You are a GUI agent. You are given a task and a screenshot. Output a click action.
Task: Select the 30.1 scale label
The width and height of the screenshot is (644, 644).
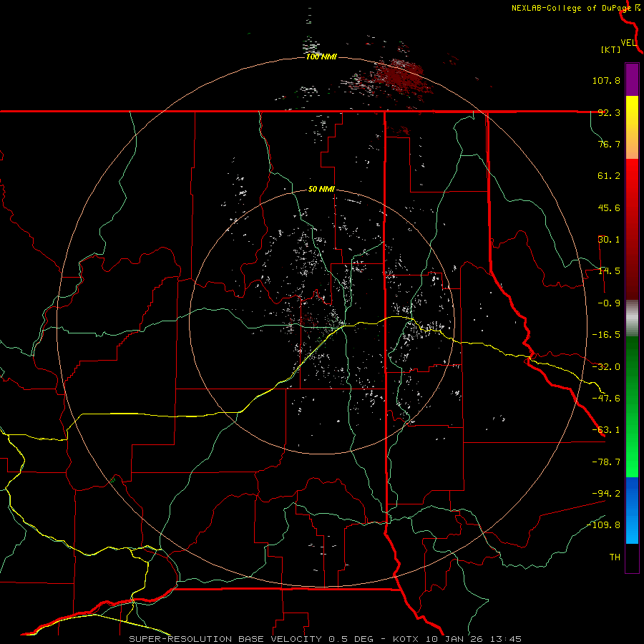[x=609, y=240]
